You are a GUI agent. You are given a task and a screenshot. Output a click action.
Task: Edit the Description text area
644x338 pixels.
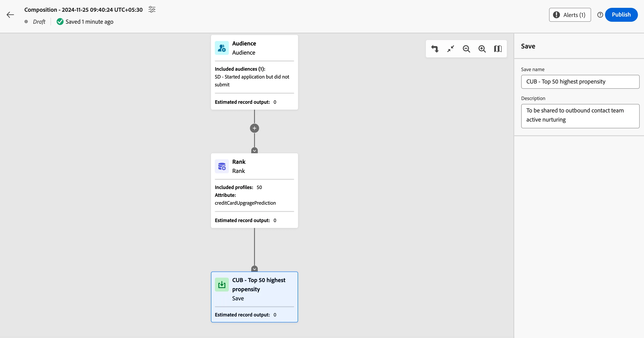click(x=580, y=116)
